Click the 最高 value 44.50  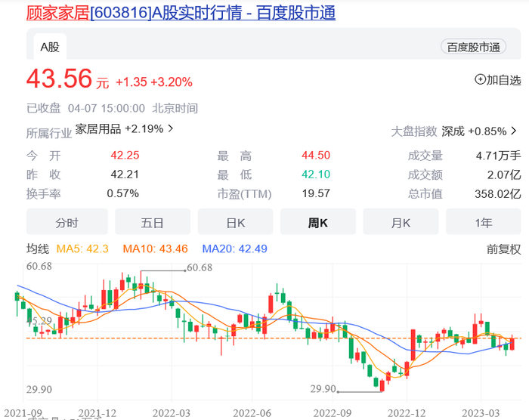316,155
